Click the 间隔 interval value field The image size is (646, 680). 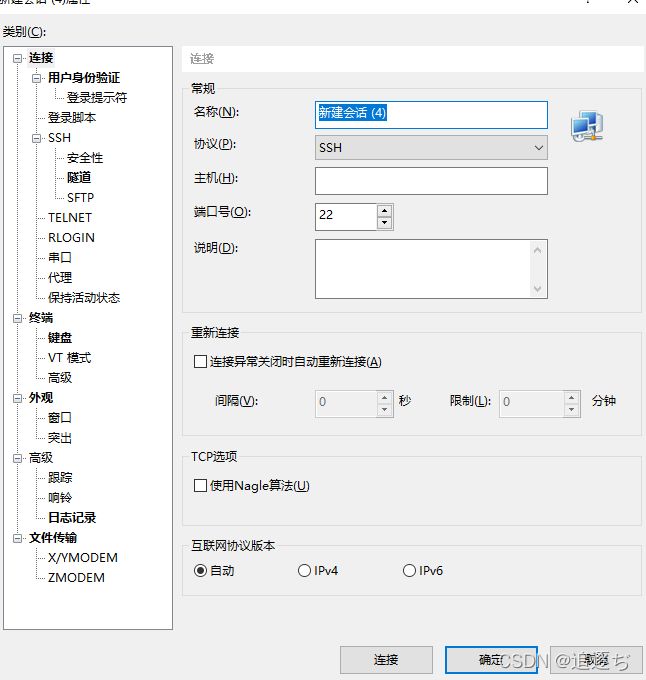(x=346, y=404)
